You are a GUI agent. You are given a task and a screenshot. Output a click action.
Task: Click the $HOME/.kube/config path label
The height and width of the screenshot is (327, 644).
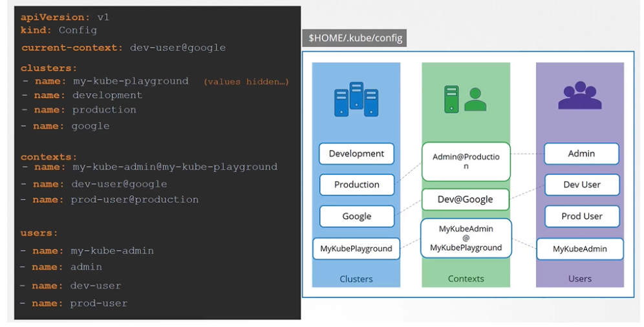click(x=355, y=38)
